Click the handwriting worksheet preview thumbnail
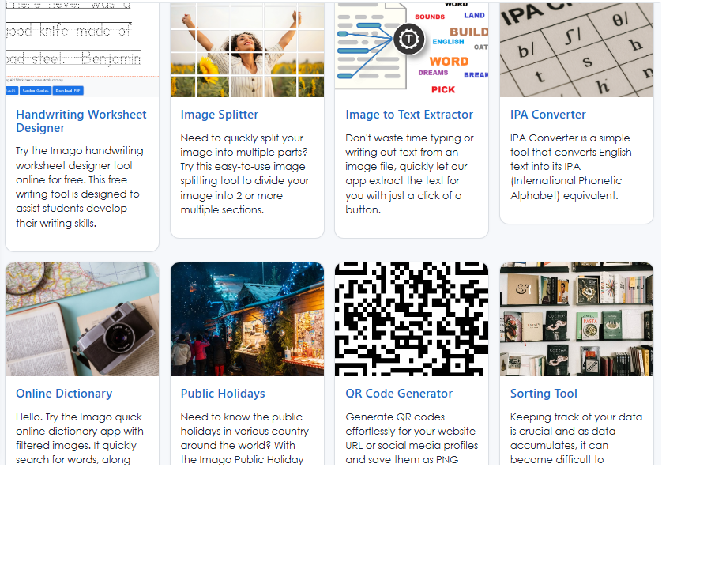The image size is (711, 588). pyautogui.click(x=81, y=40)
